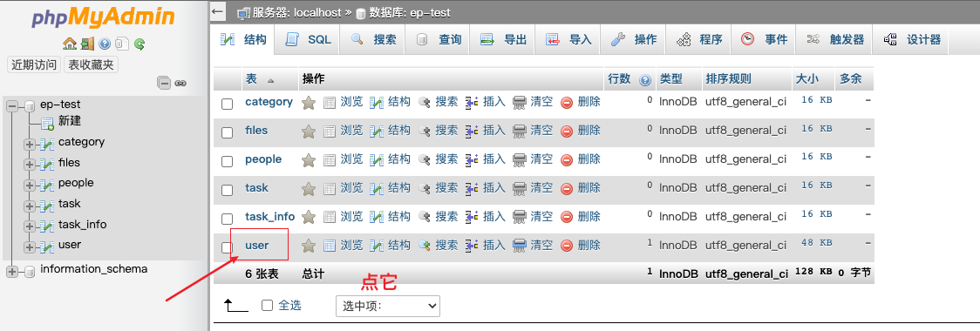Click the help icon next to 行数
980x331 pixels.
(645, 80)
